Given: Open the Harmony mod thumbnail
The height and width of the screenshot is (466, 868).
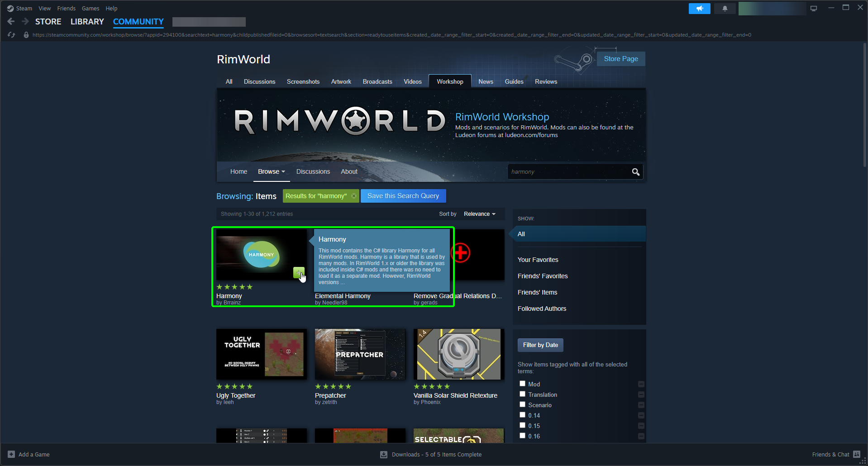Looking at the screenshot, I should pos(262,255).
